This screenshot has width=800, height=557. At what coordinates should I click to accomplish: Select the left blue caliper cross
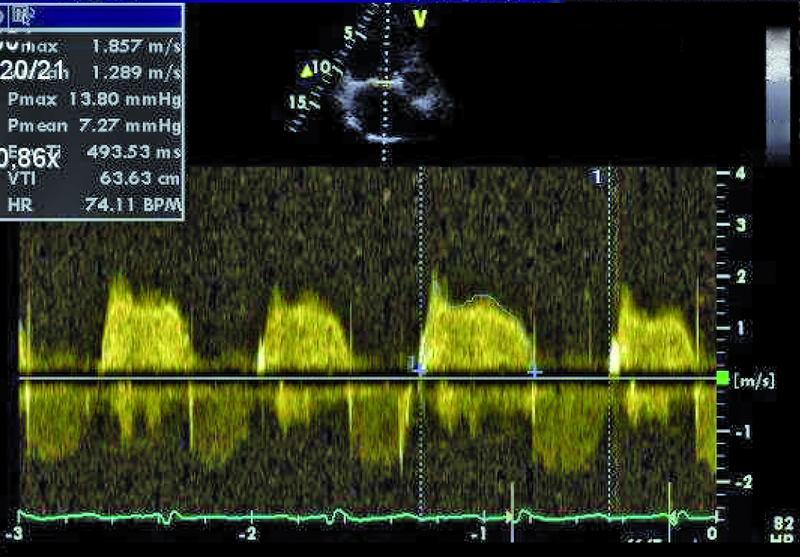[x=419, y=369]
